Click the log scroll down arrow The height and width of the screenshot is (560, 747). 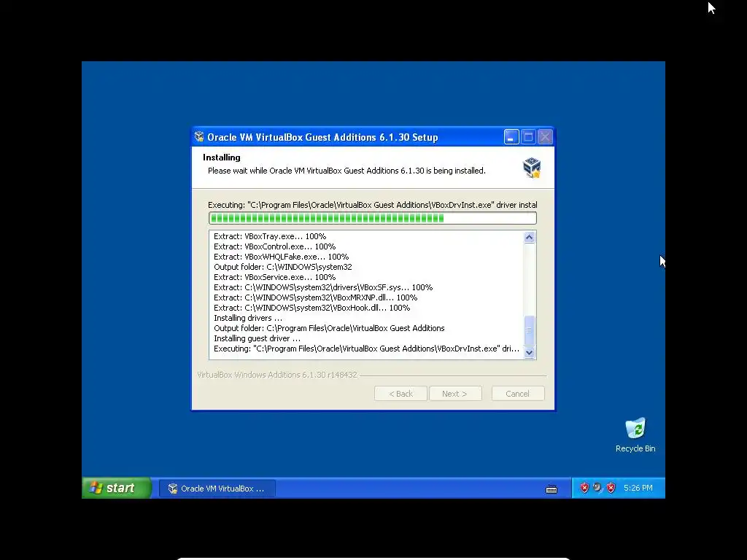[530, 353]
